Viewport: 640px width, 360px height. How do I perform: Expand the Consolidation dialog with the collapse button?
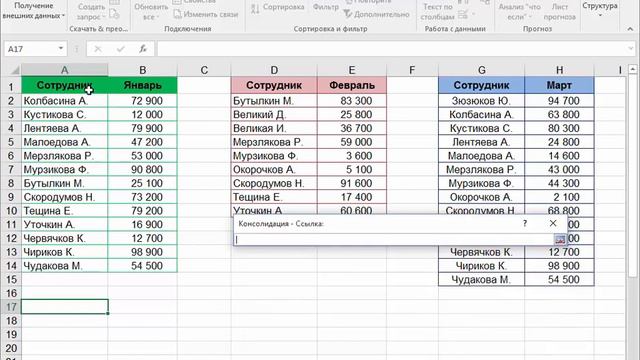click(x=560, y=239)
